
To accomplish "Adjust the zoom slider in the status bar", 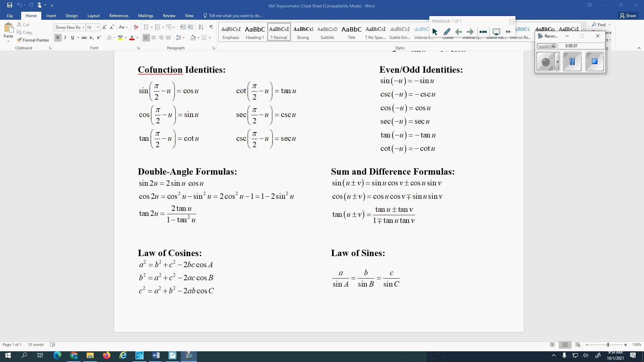I will (608, 345).
